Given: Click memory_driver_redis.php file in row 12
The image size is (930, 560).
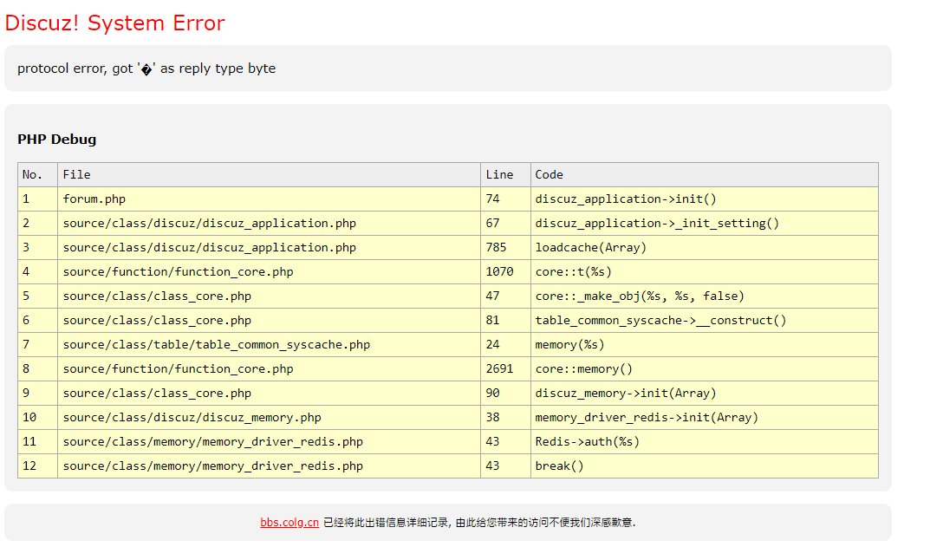Looking at the screenshot, I should [x=269, y=467].
